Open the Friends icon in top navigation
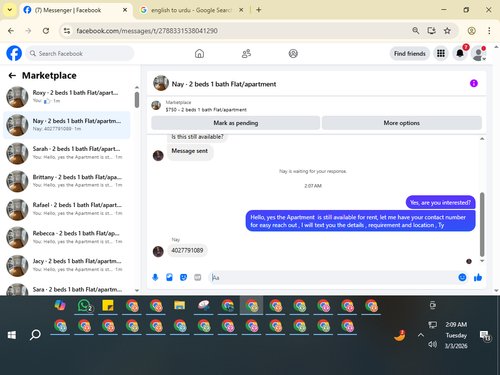The image size is (500, 375). coord(246,53)
